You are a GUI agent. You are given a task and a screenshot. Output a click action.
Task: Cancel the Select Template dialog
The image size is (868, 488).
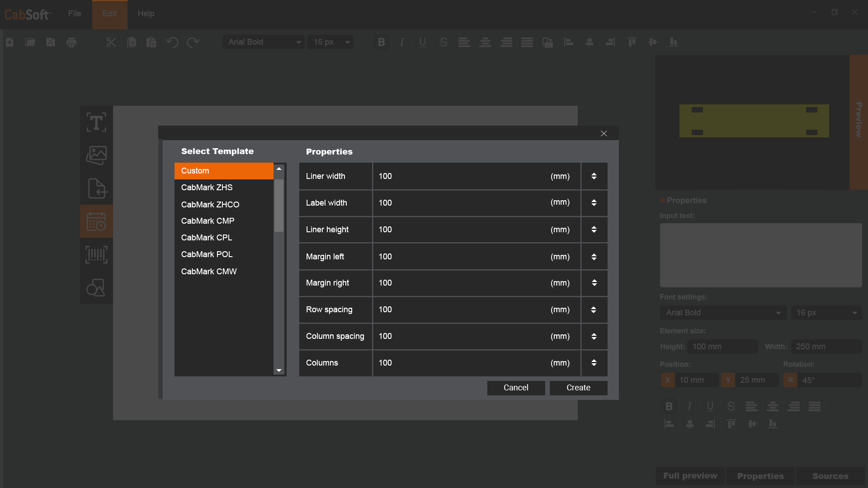coord(516,388)
